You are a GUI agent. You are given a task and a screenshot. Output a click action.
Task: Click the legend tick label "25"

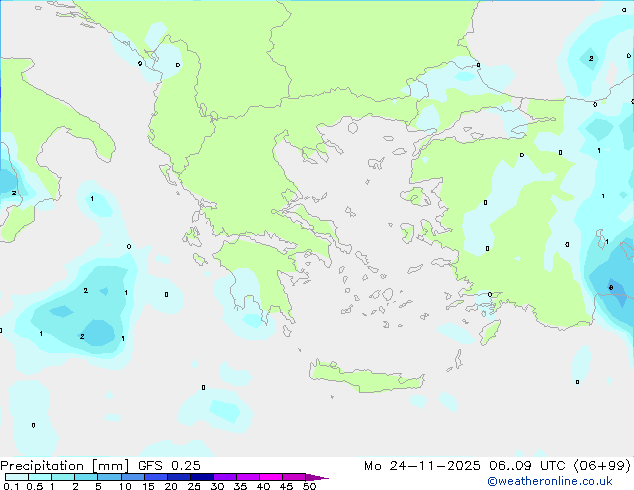point(194,486)
